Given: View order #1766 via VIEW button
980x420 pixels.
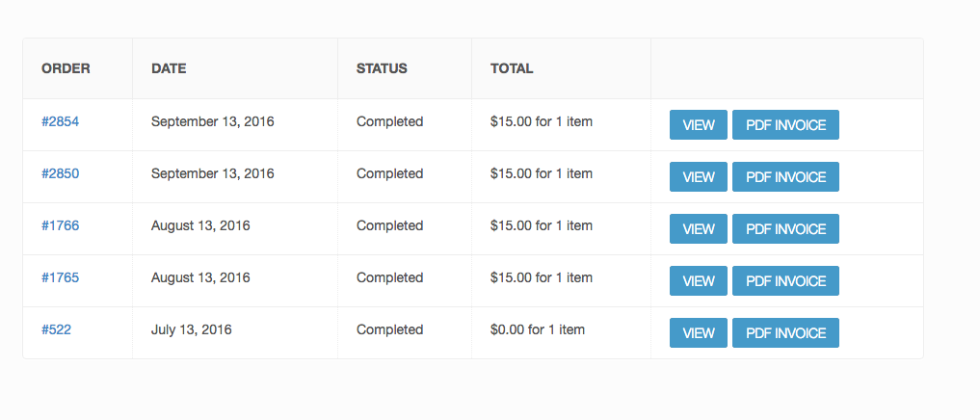Looking at the screenshot, I should 698,228.
